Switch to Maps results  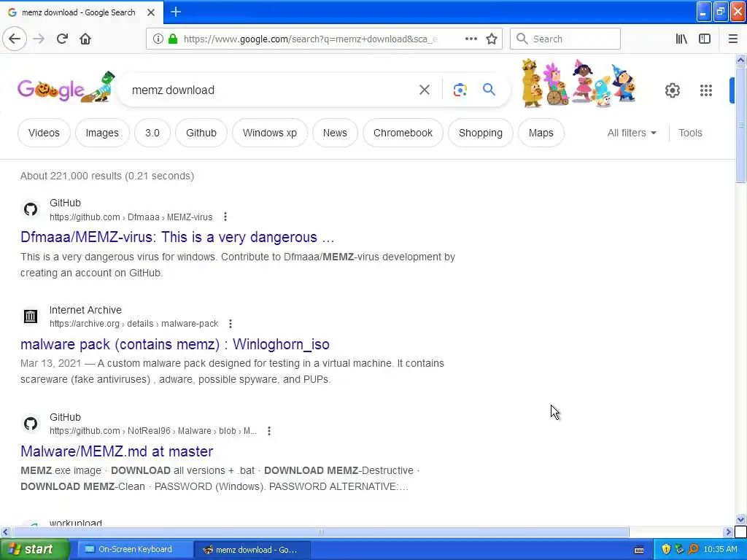[541, 133]
